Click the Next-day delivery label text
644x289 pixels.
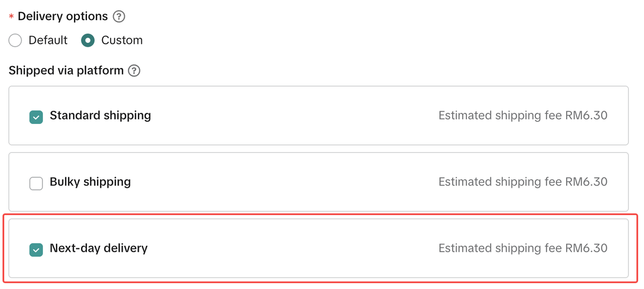pos(99,248)
